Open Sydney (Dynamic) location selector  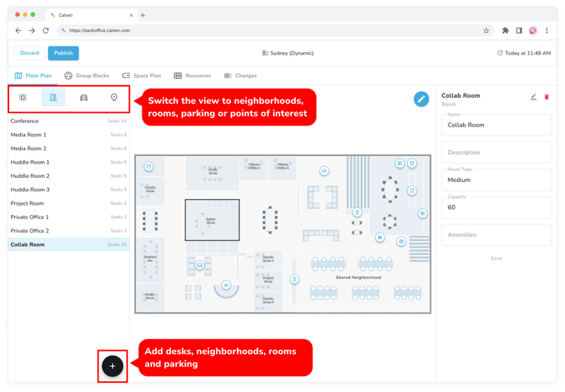coord(288,53)
